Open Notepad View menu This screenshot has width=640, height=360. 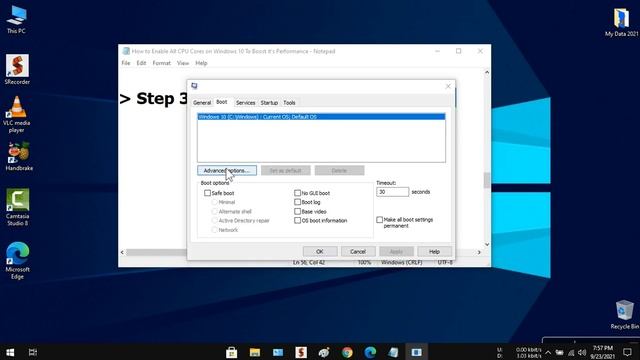click(183, 63)
